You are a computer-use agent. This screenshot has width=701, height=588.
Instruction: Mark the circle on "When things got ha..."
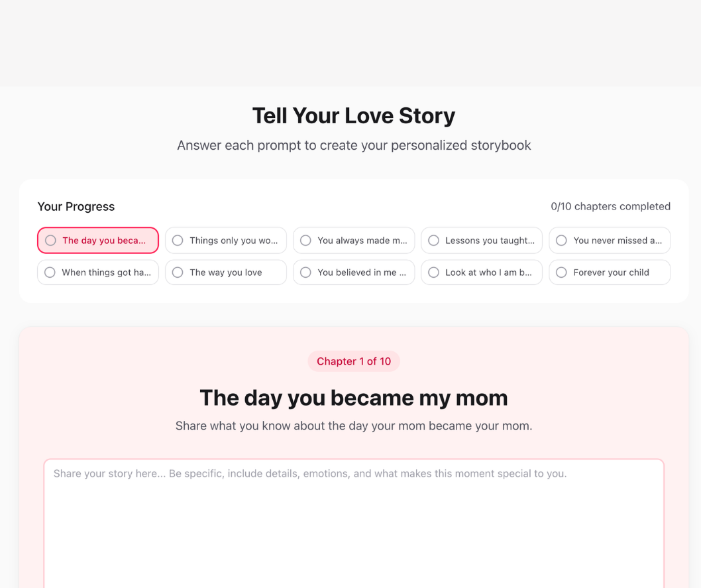pyautogui.click(x=49, y=272)
